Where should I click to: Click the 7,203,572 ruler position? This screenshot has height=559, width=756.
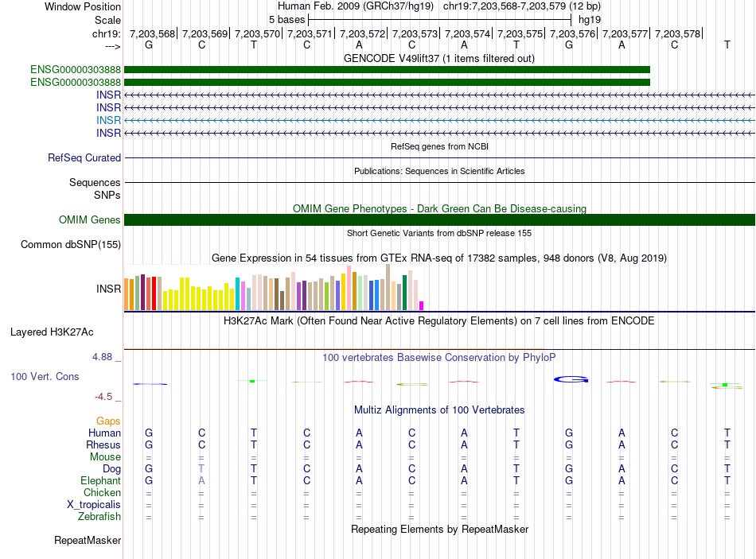point(363,33)
